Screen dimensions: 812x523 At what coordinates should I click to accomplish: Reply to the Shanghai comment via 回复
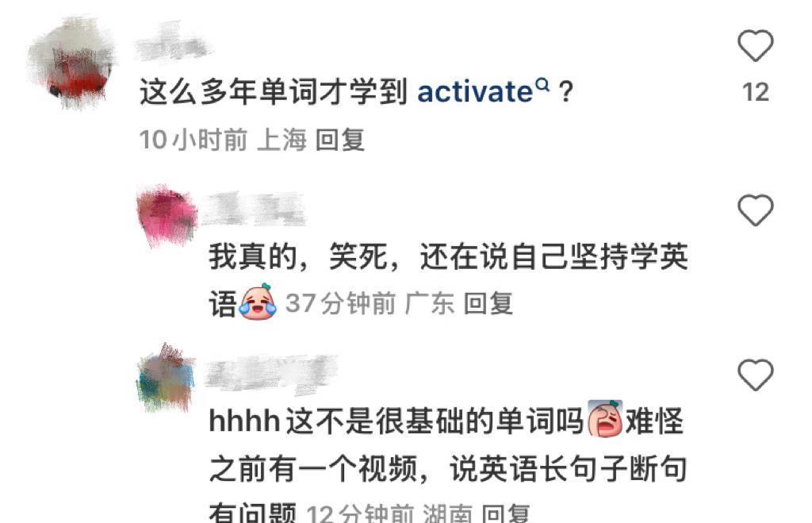tap(340, 140)
